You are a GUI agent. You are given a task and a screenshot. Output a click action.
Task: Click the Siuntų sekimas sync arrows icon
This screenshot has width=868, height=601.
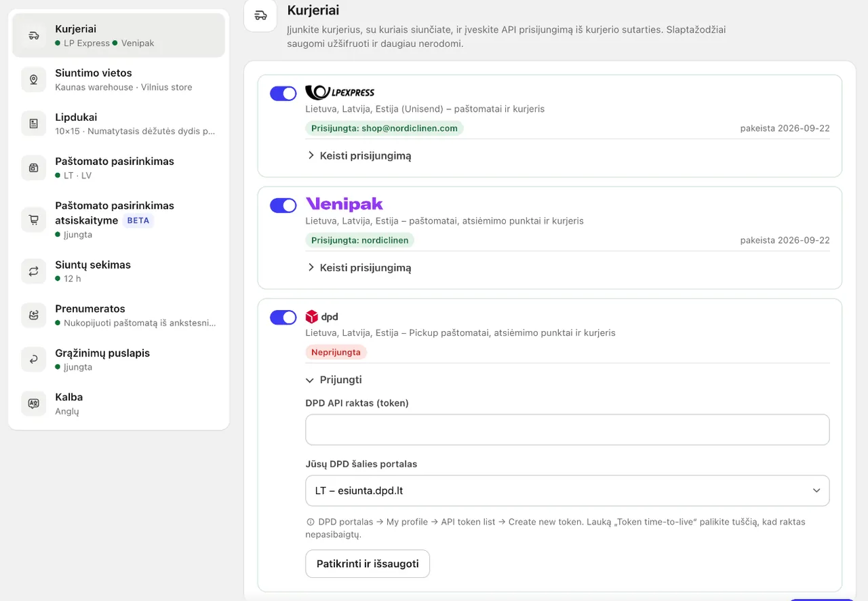click(x=34, y=271)
